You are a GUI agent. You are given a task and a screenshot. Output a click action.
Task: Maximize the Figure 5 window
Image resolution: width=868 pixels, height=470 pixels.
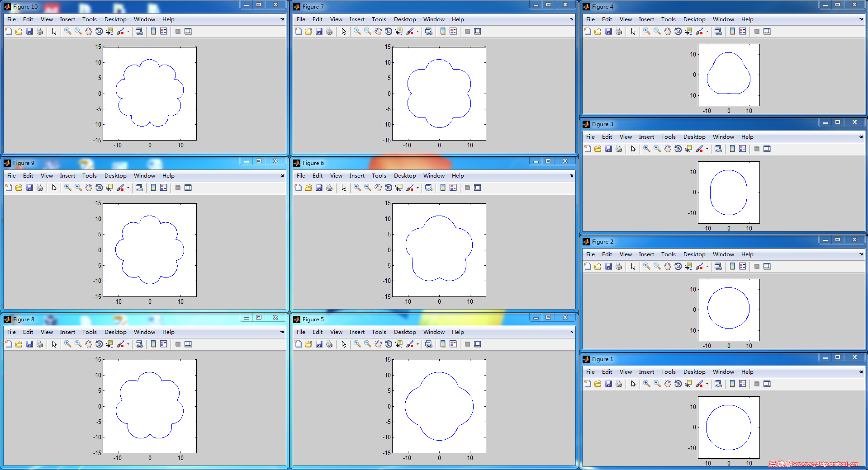point(548,318)
